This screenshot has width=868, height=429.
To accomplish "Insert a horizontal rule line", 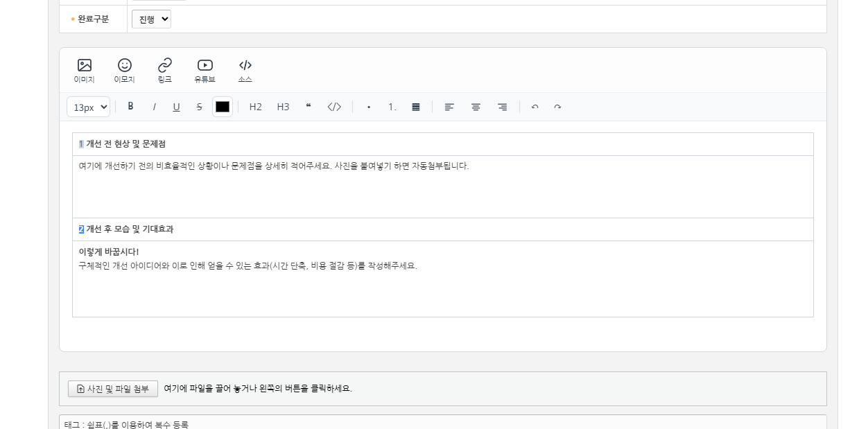I will coord(416,107).
